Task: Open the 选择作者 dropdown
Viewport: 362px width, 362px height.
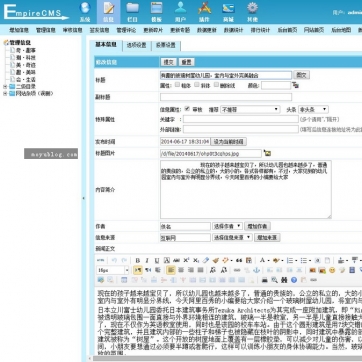Action: (227, 226)
